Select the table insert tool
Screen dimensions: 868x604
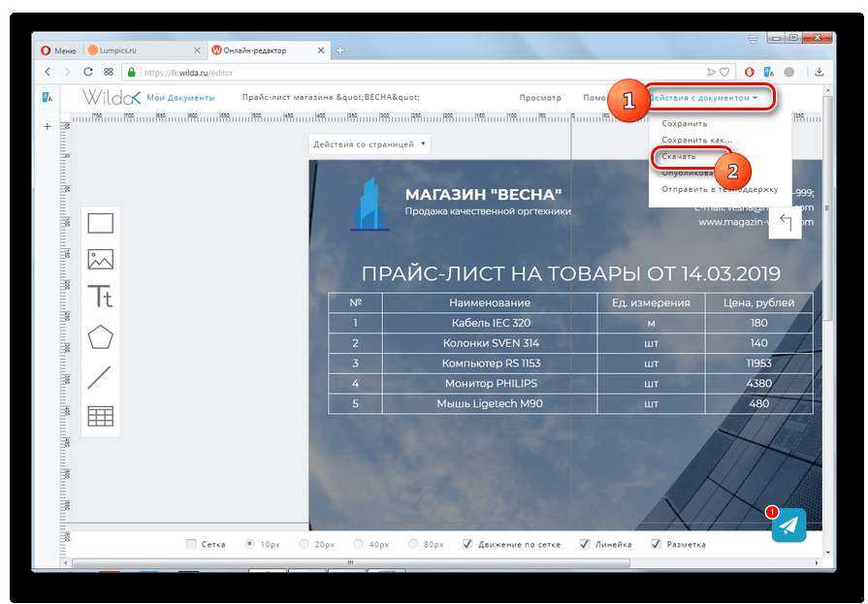pyautogui.click(x=101, y=416)
